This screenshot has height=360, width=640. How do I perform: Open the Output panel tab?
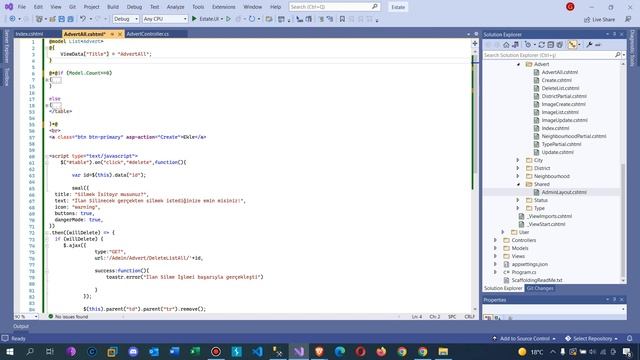coord(21,327)
